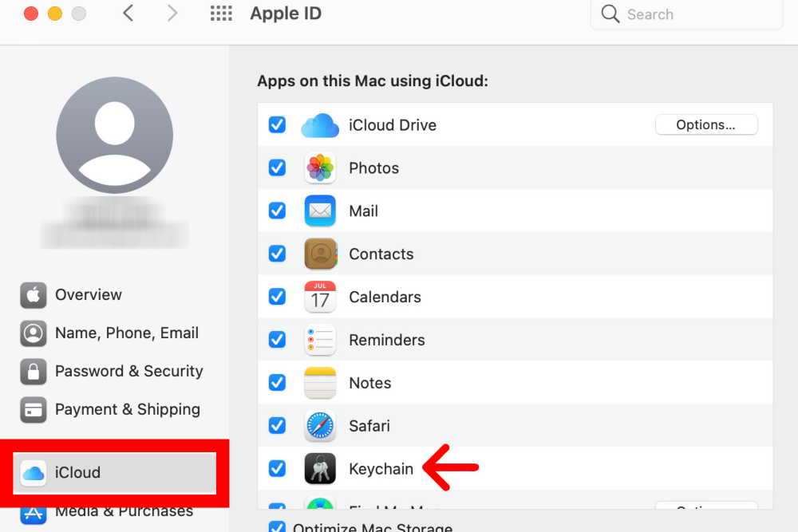
Task: Toggle the Photos checkbox
Action: [278, 167]
